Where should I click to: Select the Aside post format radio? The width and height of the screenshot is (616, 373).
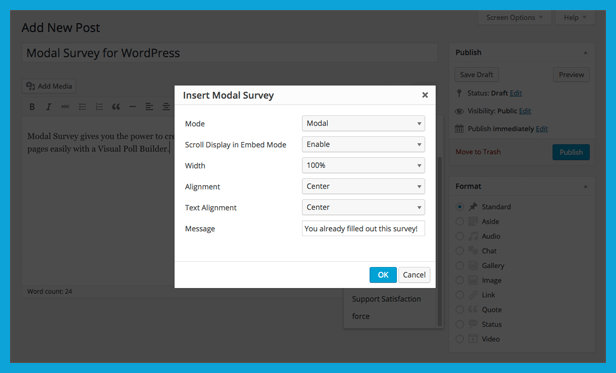[459, 221]
